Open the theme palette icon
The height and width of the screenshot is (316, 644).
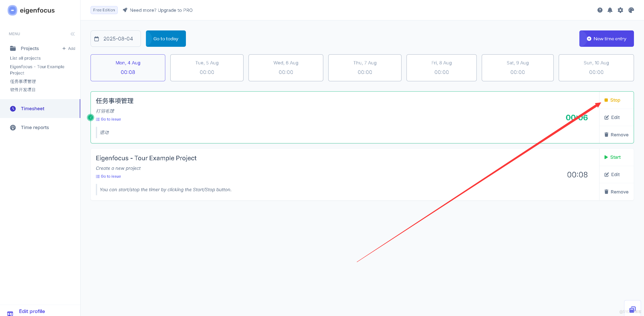click(x=631, y=10)
